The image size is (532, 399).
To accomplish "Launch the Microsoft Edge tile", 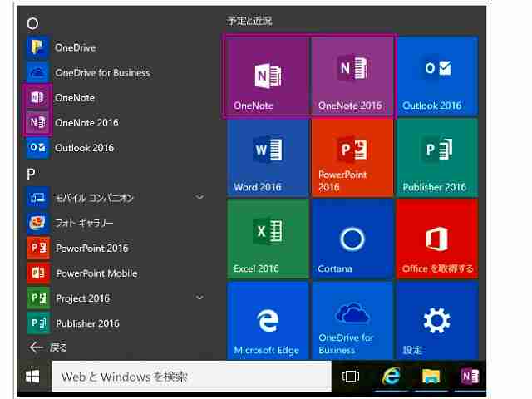I will [268, 320].
